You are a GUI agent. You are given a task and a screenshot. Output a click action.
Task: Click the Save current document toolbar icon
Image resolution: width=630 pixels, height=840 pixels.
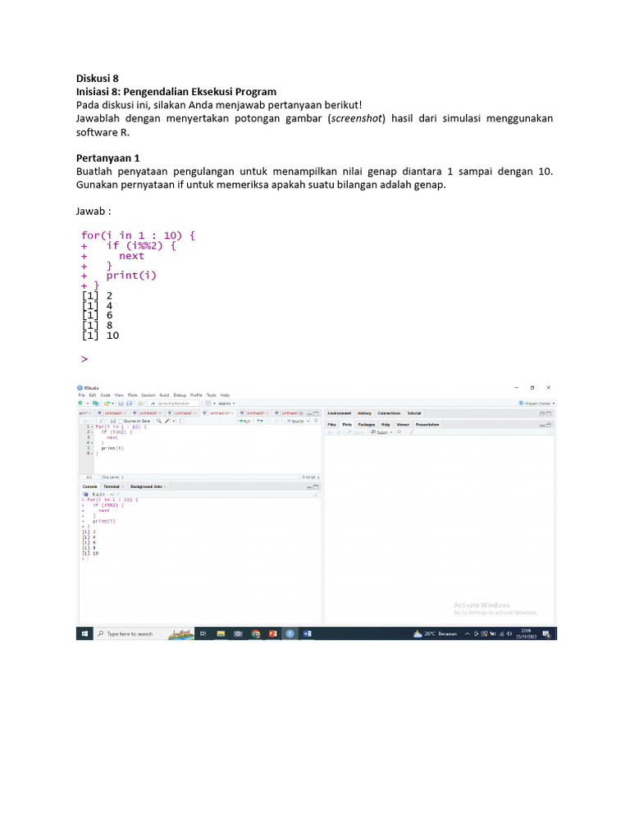[x=121, y=404]
